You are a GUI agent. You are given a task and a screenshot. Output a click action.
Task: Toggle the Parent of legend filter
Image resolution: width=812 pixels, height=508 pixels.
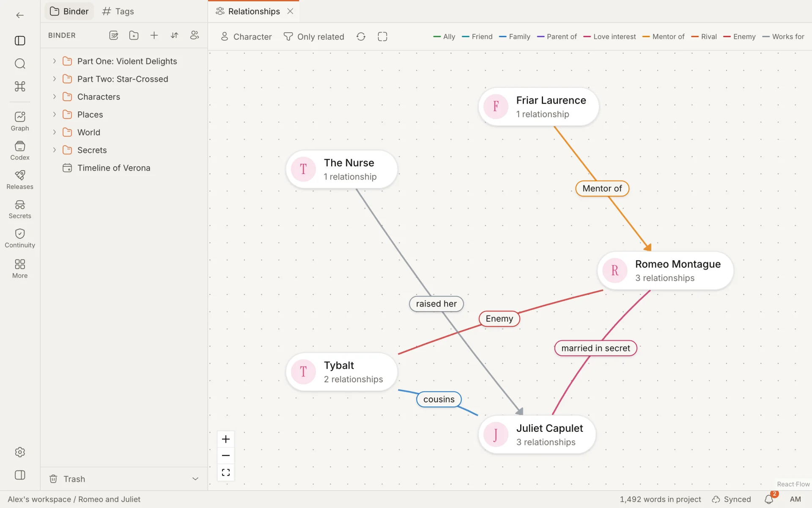click(557, 37)
